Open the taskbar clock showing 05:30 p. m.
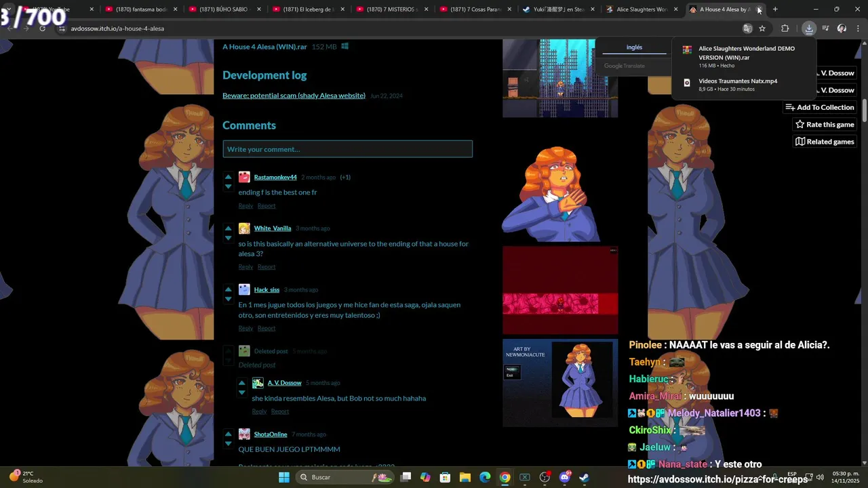 click(x=846, y=477)
